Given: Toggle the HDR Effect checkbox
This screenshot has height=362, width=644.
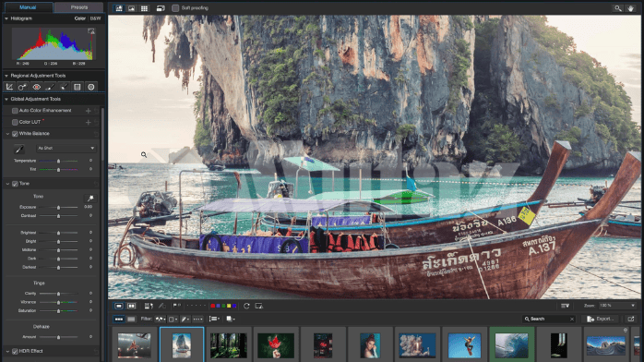Looking at the screenshot, I should click(x=15, y=351).
